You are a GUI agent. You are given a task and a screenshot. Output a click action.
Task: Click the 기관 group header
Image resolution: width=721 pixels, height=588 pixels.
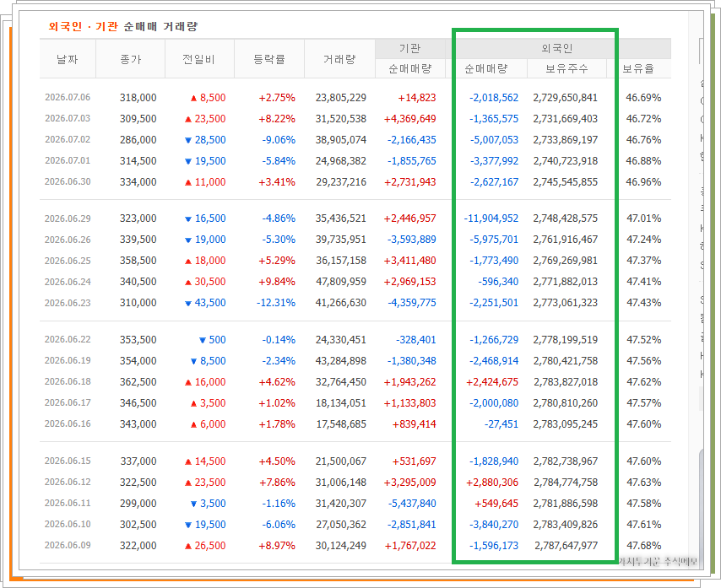click(409, 48)
